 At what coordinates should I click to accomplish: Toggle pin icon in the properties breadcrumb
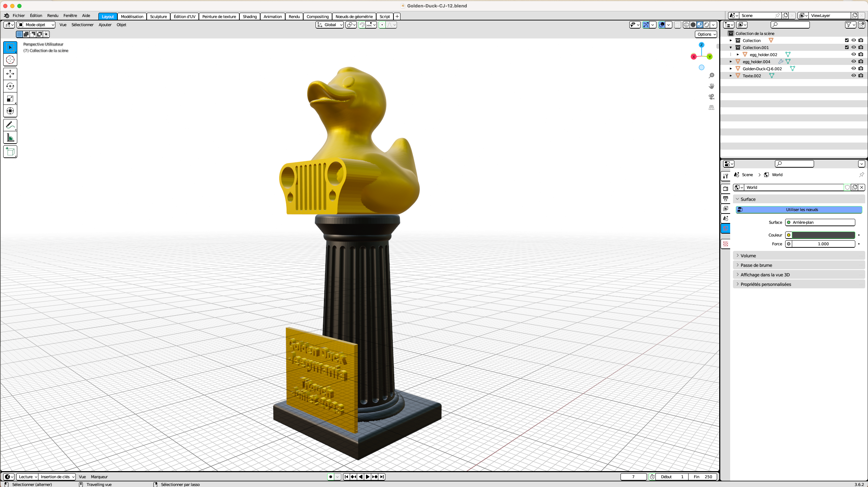point(861,175)
